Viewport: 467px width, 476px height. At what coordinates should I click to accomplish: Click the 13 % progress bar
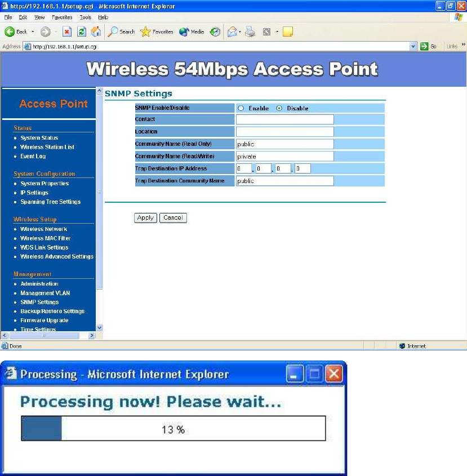pos(174,428)
